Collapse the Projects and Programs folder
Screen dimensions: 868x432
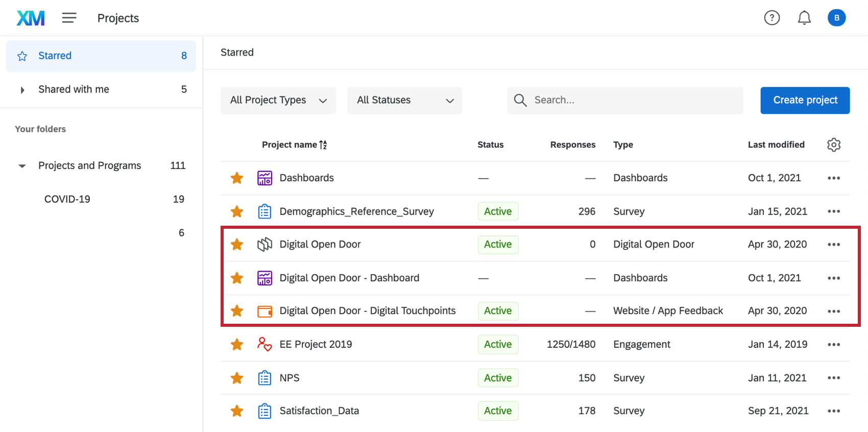coord(22,166)
